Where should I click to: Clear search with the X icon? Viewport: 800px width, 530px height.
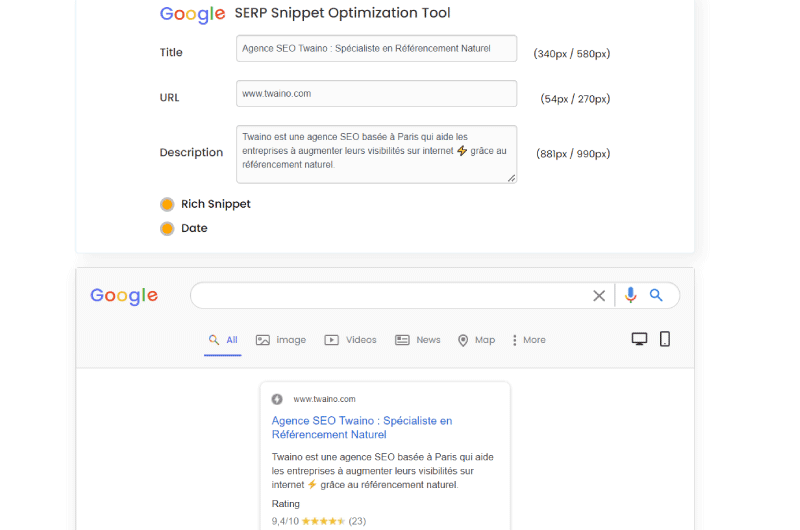coord(599,295)
